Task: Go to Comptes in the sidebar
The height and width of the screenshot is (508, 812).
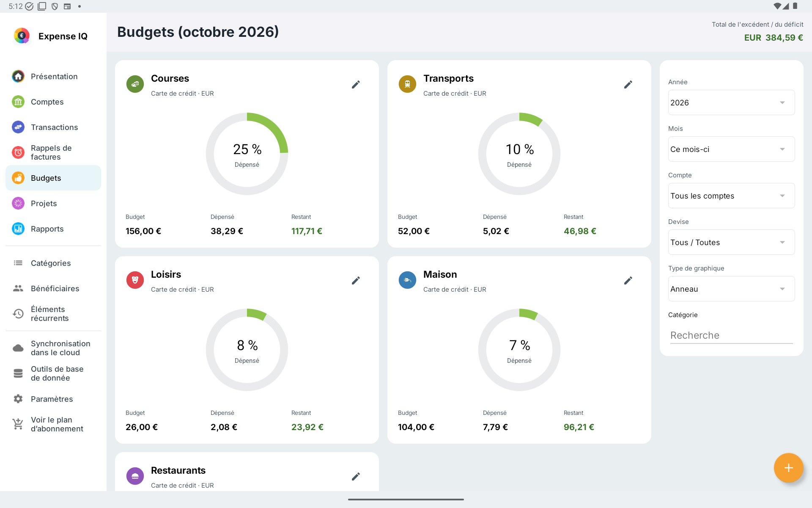Action: click(53, 102)
